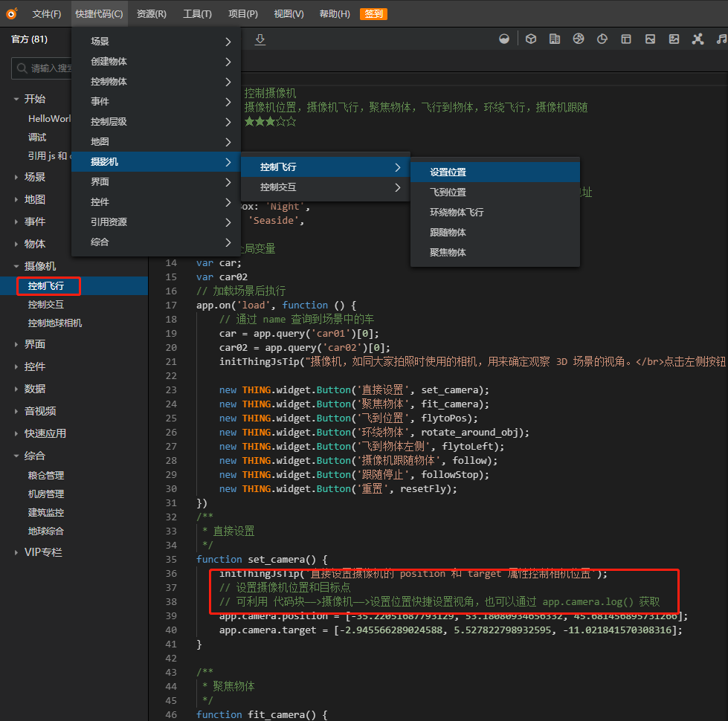Expand the 控件 tree node
Screen dimensions: 728x721
click(16, 366)
